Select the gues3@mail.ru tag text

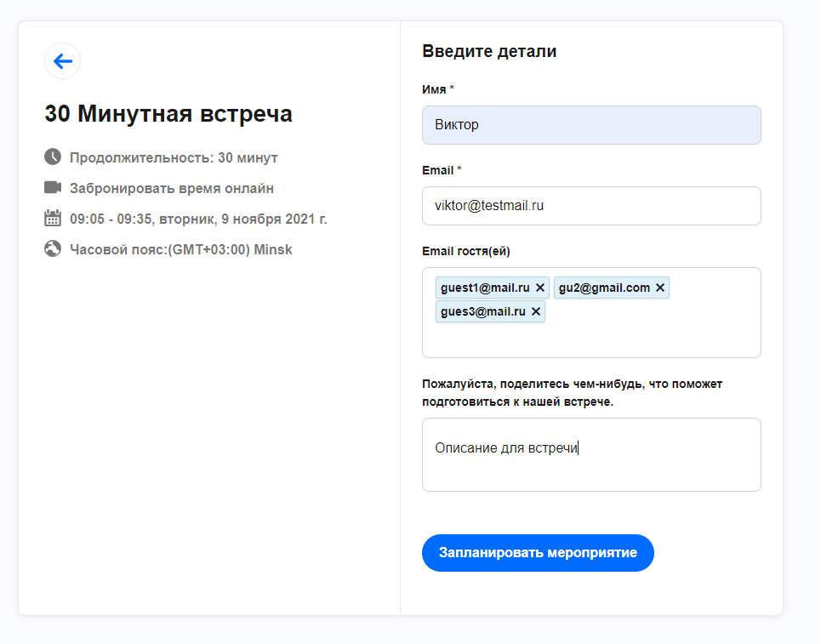tap(482, 311)
